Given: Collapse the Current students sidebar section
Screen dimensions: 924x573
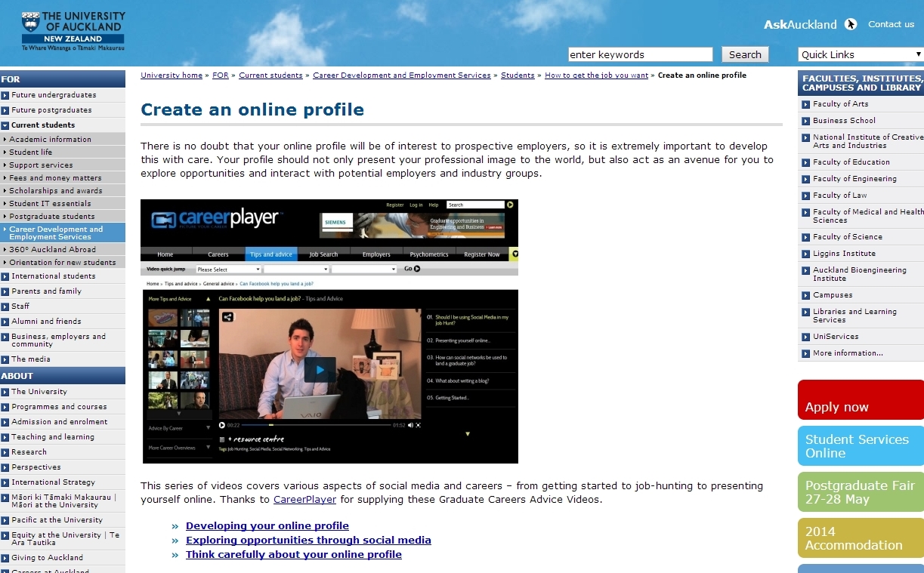Looking at the screenshot, I should [x=5, y=125].
